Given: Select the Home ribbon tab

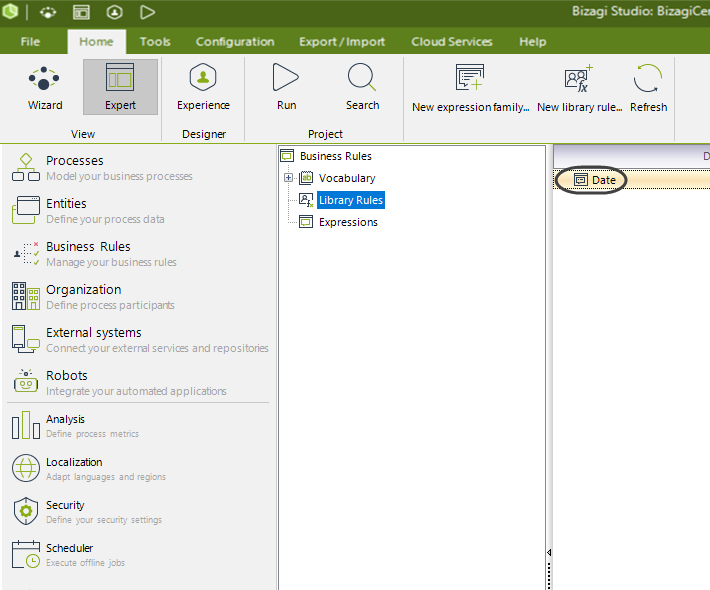Looking at the screenshot, I should [96, 42].
